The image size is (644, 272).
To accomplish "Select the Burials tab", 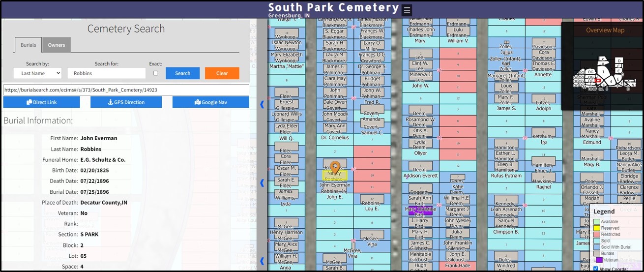I will tap(29, 45).
